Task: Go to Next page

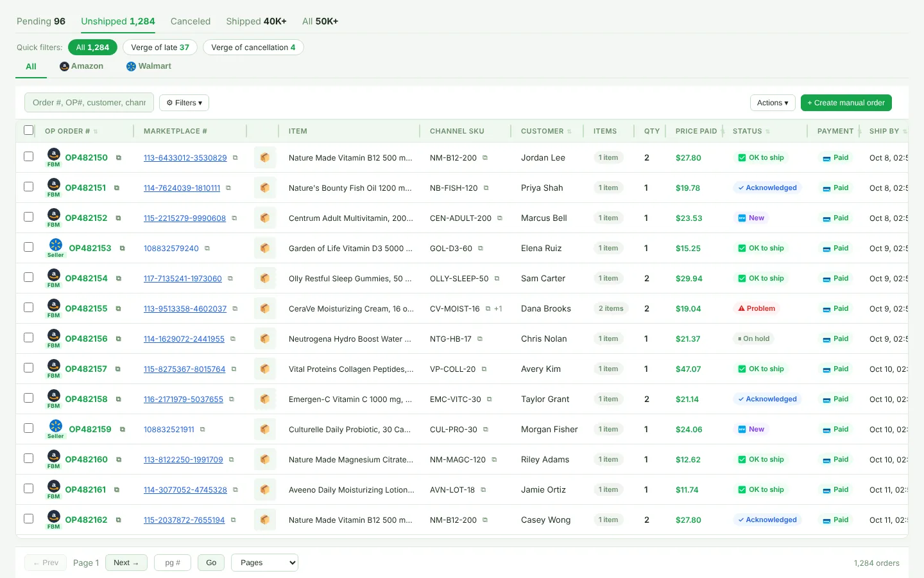Action: point(126,563)
